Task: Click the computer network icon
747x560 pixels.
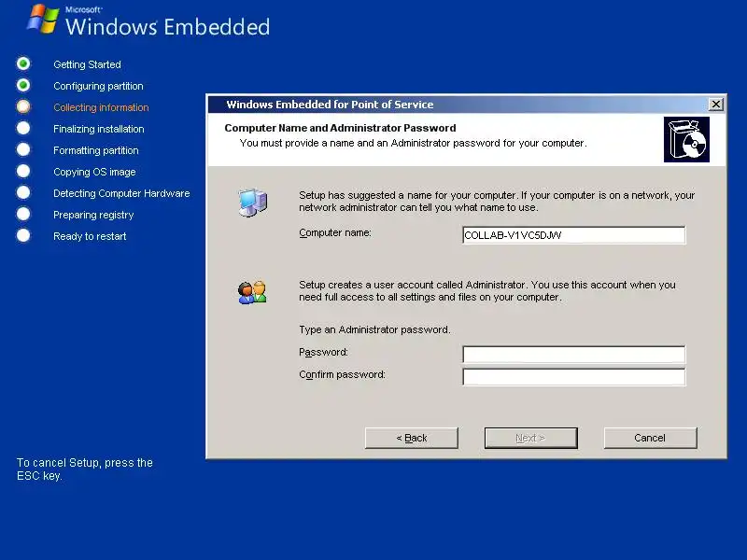Action: [253, 202]
